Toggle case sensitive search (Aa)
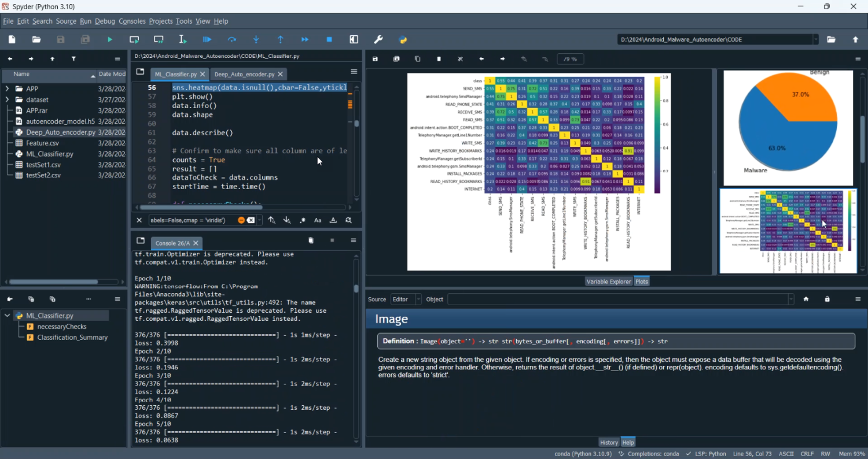Image resolution: width=868 pixels, height=459 pixels. click(318, 220)
